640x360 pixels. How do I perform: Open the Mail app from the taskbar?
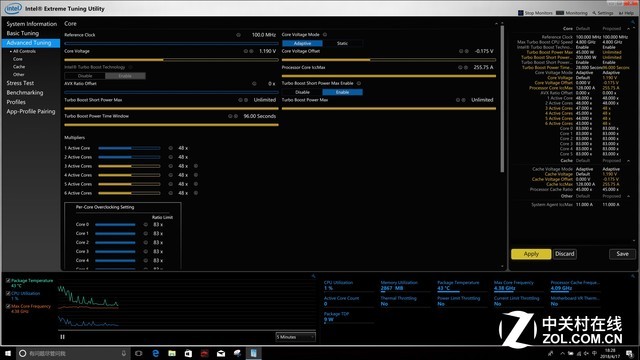(221, 353)
